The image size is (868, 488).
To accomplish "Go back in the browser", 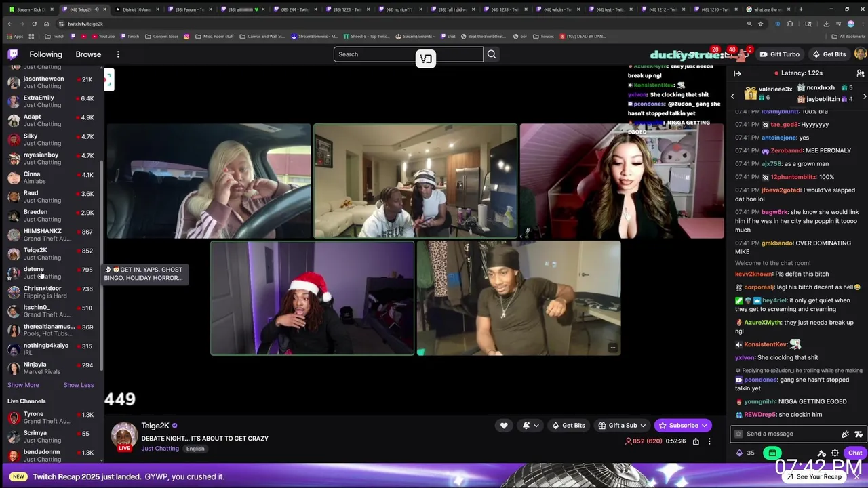I will [x=9, y=24].
